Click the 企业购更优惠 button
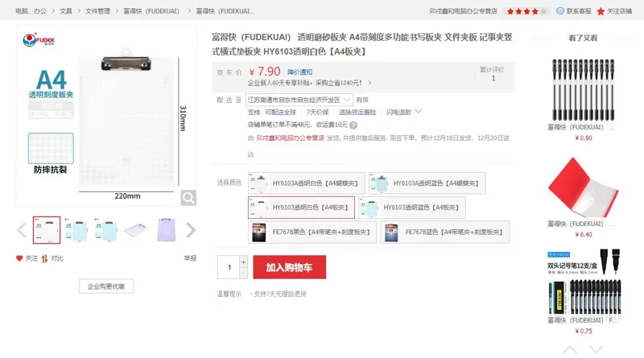Image resolution: width=644 pixels, height=358 pixels. pos(106,286)
